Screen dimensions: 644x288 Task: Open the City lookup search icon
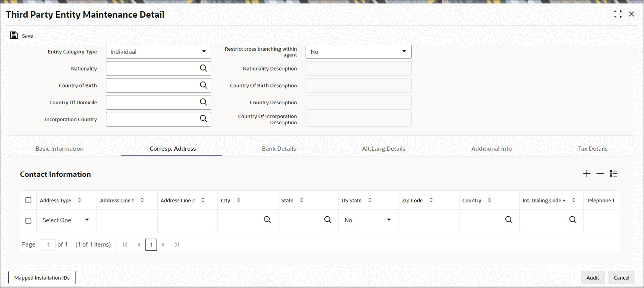(x=267, y=220)
